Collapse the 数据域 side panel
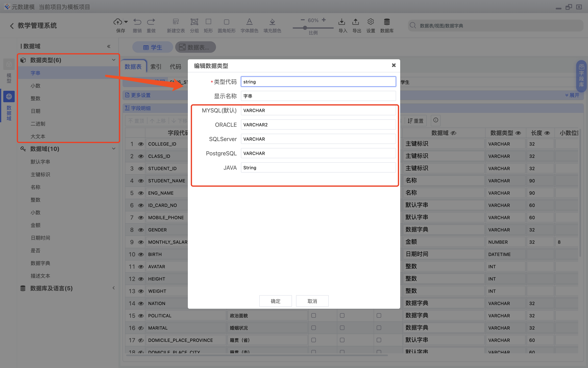Image resolution: width=588 pixels, height=368 pixels. 109,46
